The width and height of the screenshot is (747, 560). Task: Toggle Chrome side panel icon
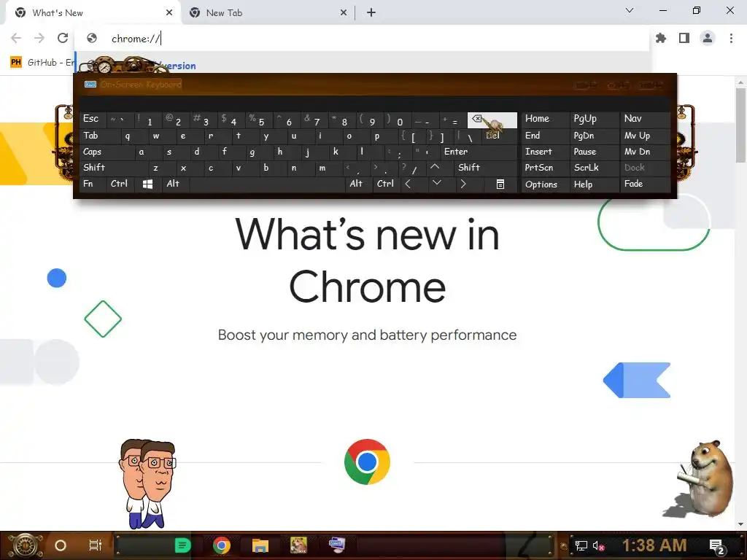click(x=684, y=38)
